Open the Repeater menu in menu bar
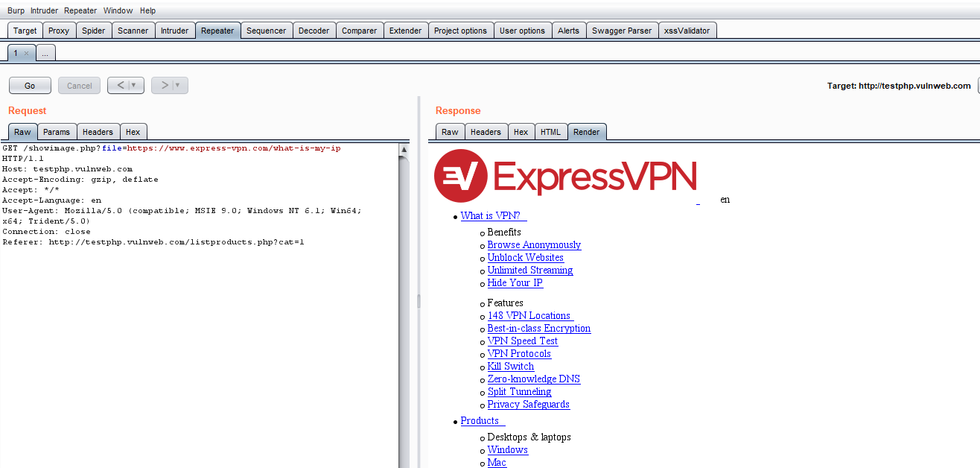Image resolution: width=980 pixels, height=468 pixels. pyautogui.click(x=80, y=10)
